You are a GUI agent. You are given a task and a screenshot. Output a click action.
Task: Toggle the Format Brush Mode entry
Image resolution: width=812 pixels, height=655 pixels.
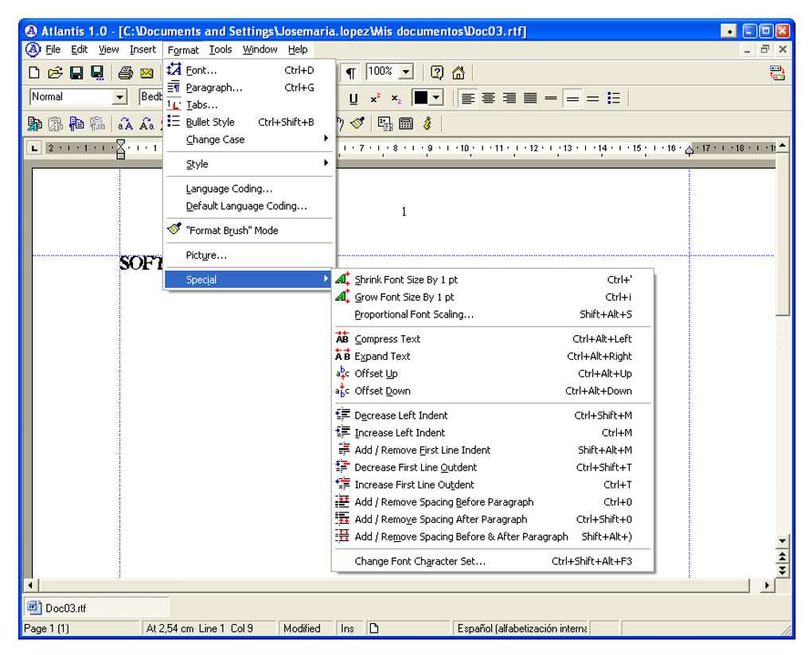[232, 230]
